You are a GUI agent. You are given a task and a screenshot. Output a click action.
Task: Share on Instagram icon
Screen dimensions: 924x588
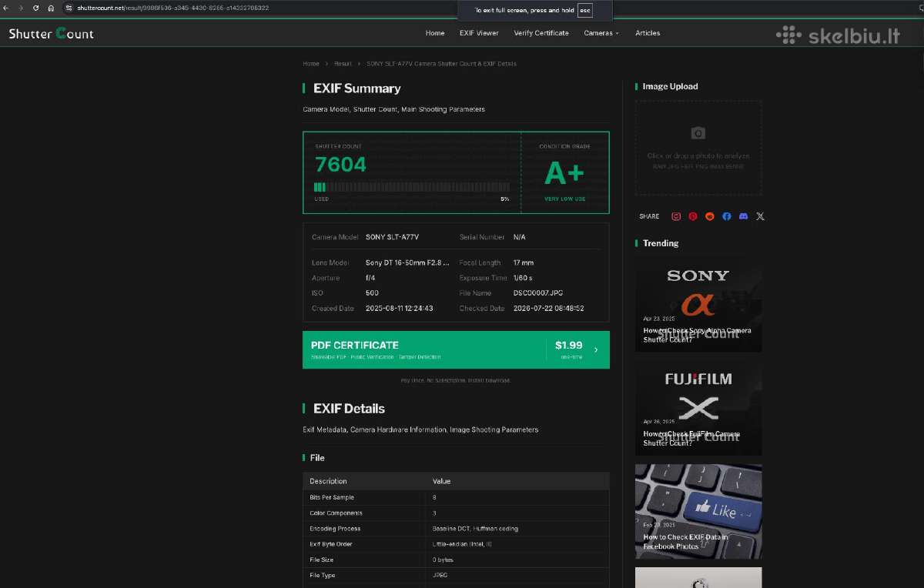[676, 216]
